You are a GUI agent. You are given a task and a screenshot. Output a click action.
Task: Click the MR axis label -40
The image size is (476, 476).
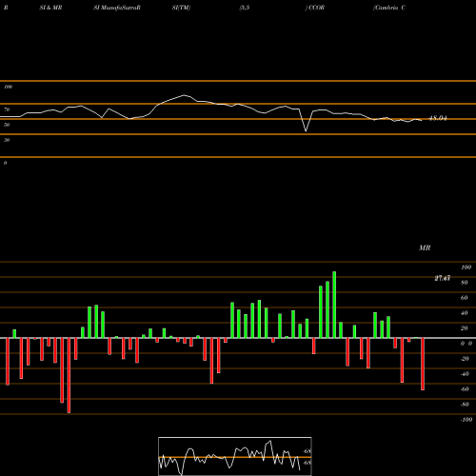pos(465,374)
